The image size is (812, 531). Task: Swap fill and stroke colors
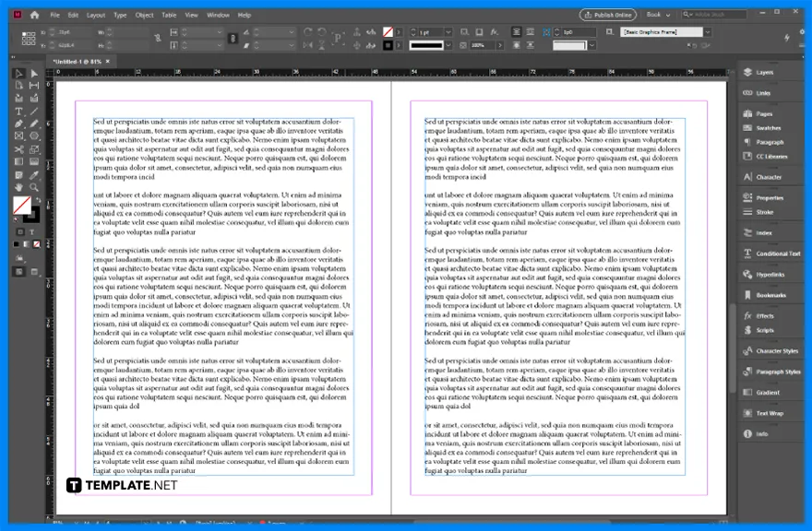pos(38,198)
